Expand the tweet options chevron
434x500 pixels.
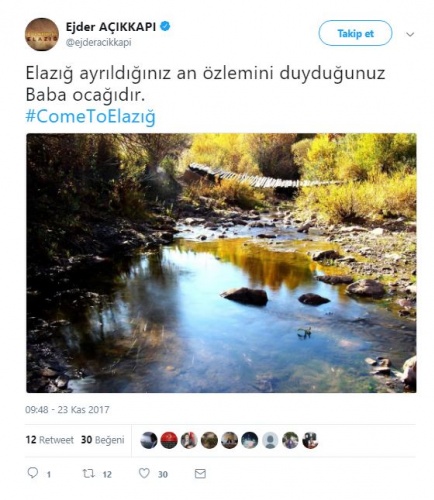[x=410, y=34]
